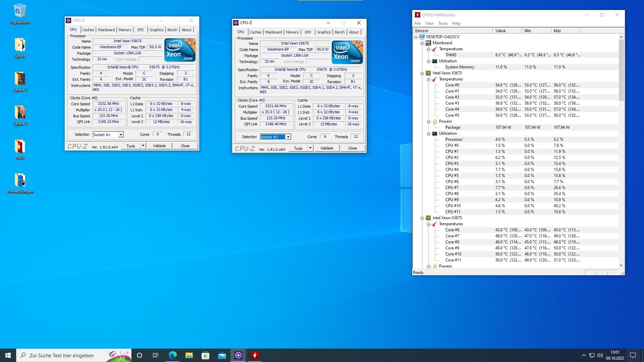Screen dimensions: 644x362
Task: Open File Explorer from the taskbar
Action: pos(189,355)
